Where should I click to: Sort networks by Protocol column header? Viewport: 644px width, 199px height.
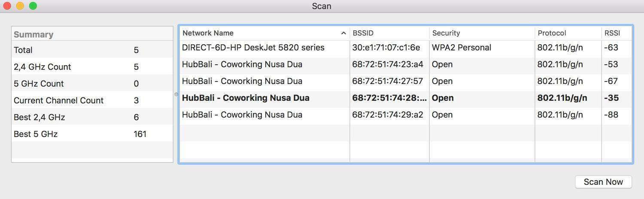pyautogui.click(x=568, y=33)
